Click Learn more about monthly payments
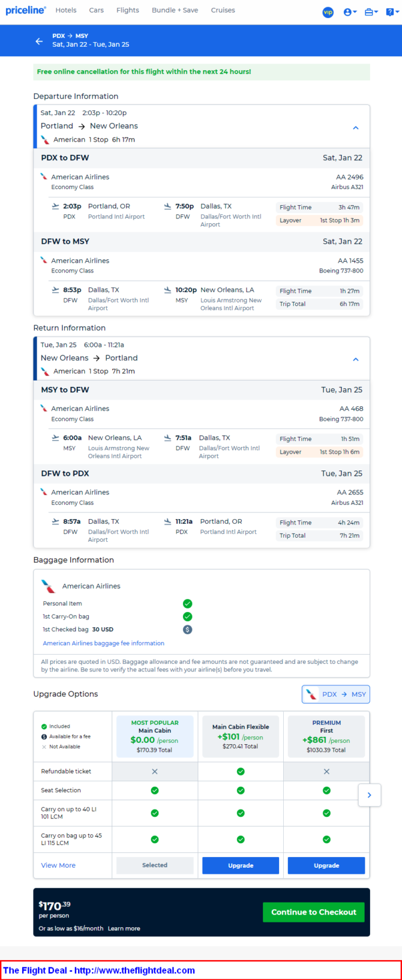 (x=124, y=928)
